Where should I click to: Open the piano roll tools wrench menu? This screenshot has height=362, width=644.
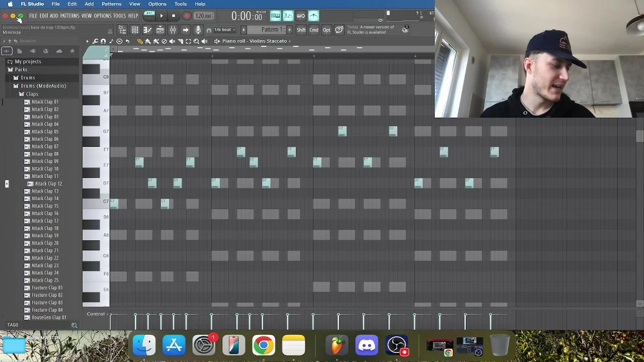click(x=95, y=41)
